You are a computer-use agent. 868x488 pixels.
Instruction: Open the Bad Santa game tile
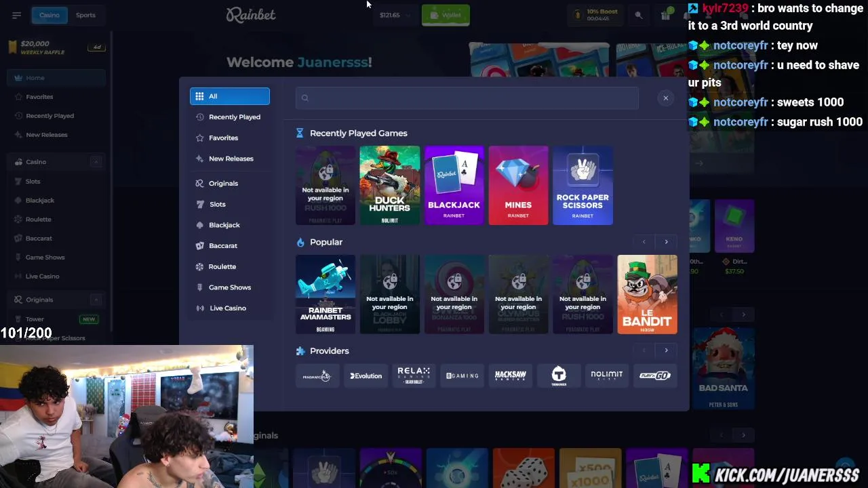click(723, 369)
